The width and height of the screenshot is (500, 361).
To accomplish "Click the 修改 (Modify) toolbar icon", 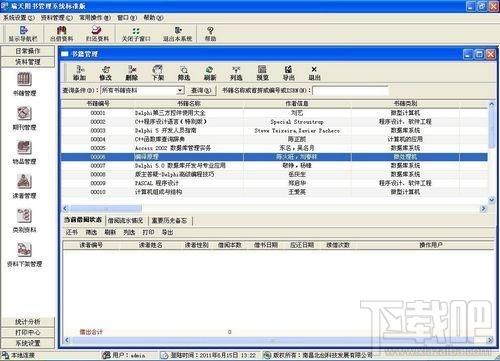I will (105, 73).
